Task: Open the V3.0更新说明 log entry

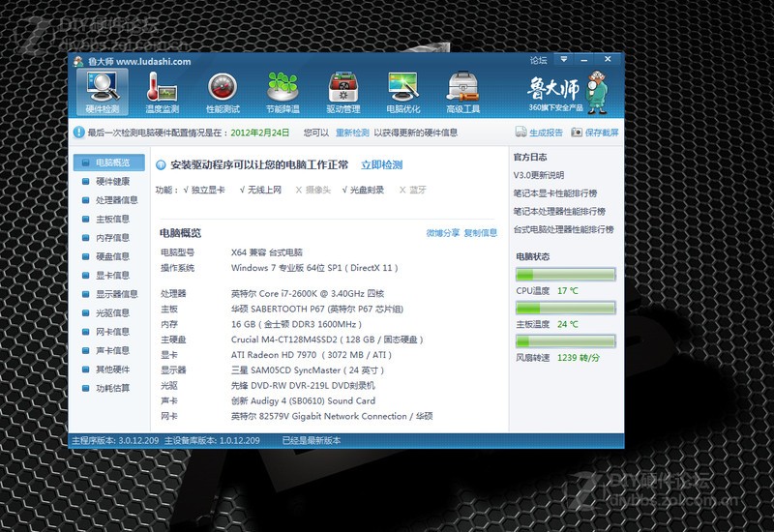Action: tap(539, 175)
